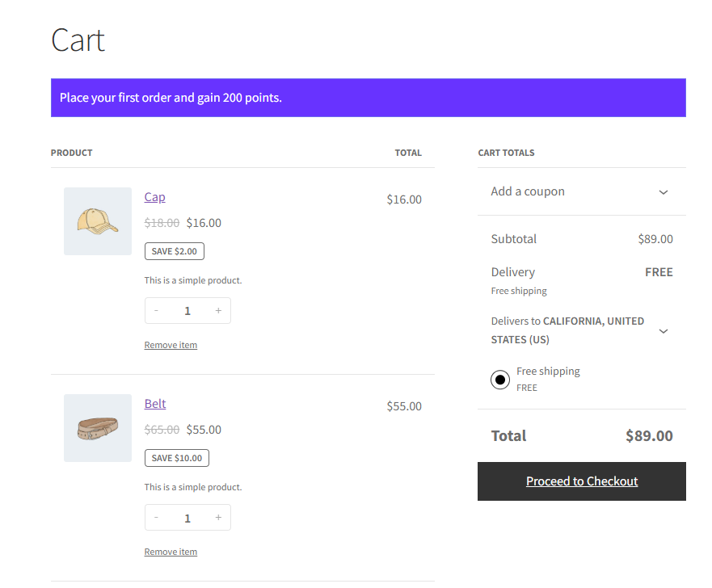Click the Belt quantity input field
The width and height of the screenshot is (712, 588).
click(x=187, y=518)
